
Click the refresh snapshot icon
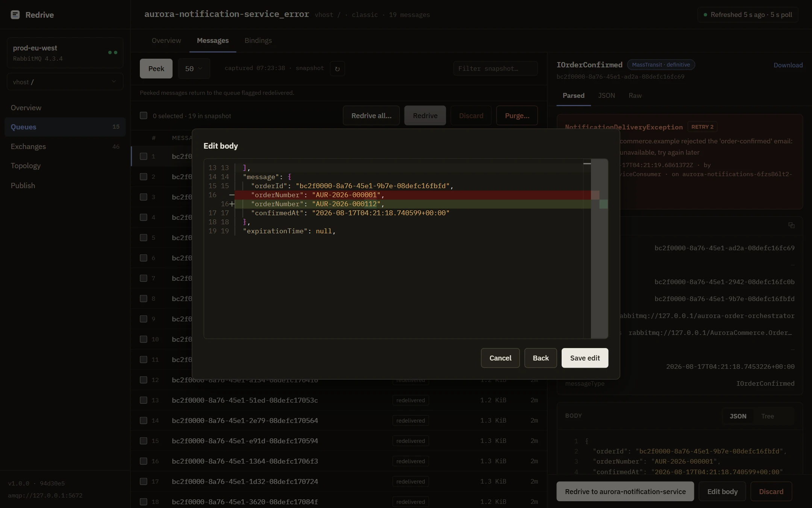pyautogui.click(x=337, y=68)
